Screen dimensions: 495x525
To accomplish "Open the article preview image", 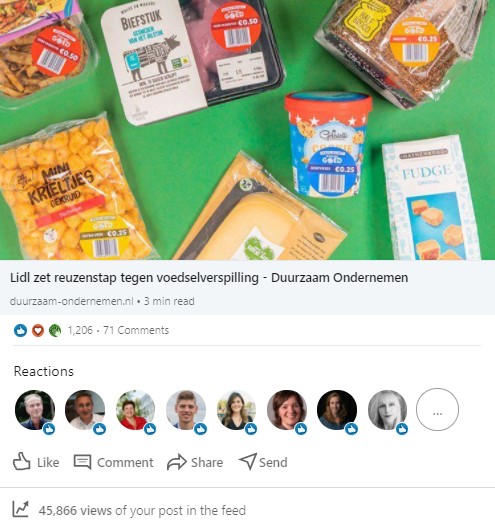I will point(248,130).
